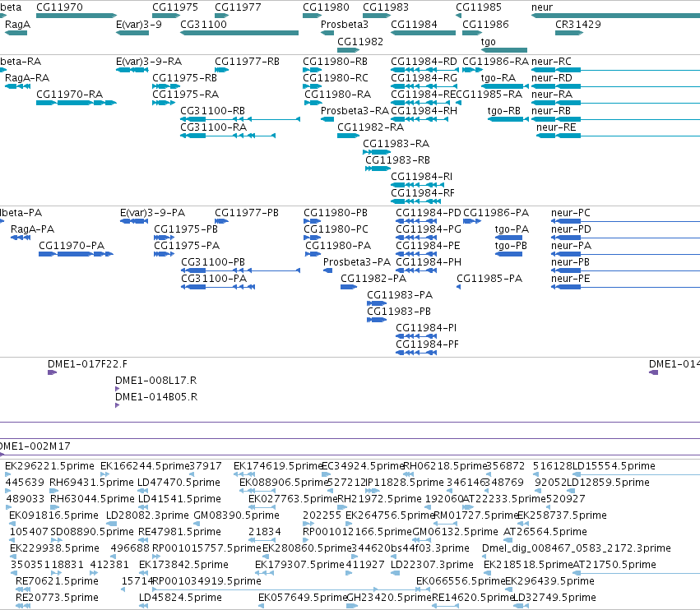The height and width of the screenshot is (610, 700).
Task: Click the E(var)3-9 gene label
Action: tap(139, 25)
